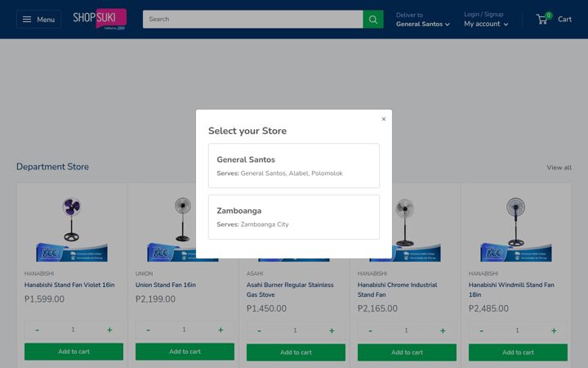Open Hanabishi Chrome Industrial Stand Fan title
588x368 pixels.
click(x=398, y=289)
